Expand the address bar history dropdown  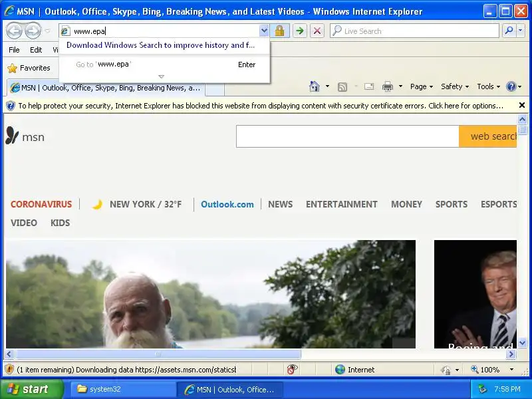click(264, 31)
